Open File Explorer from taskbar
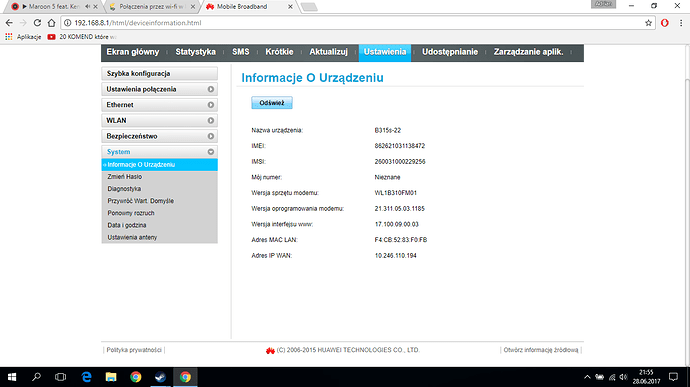 (111, 377)
